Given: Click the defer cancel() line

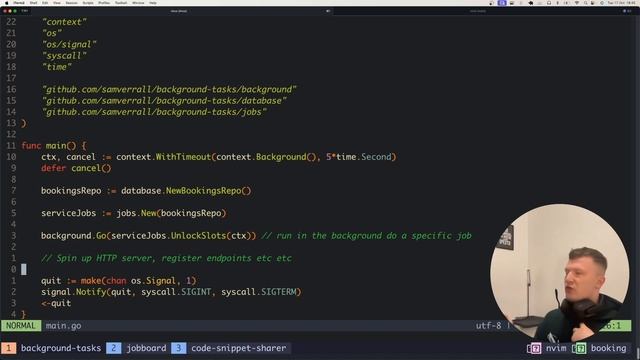Looking at the screenshot, I should pos(76,168).
